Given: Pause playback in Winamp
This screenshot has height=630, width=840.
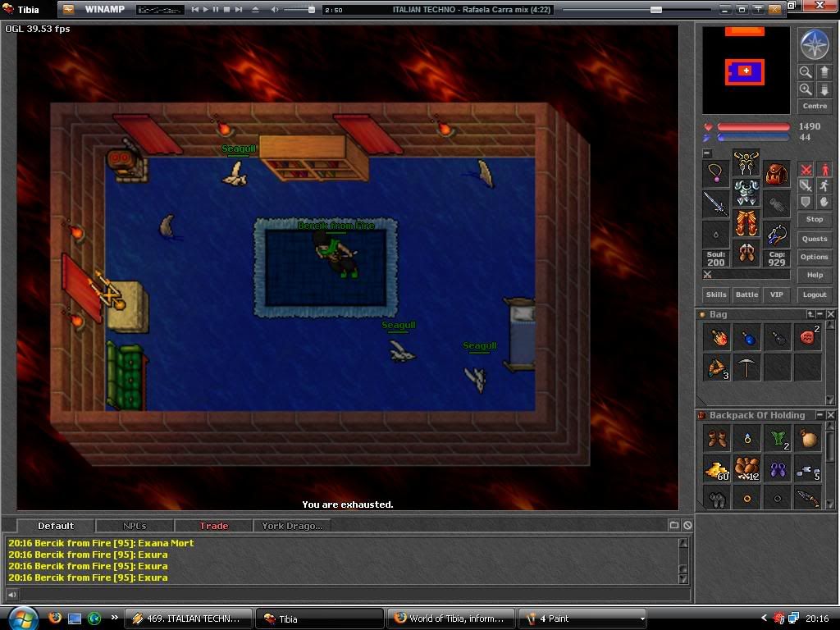Looking at the screenshot, I should coord(216,10).
